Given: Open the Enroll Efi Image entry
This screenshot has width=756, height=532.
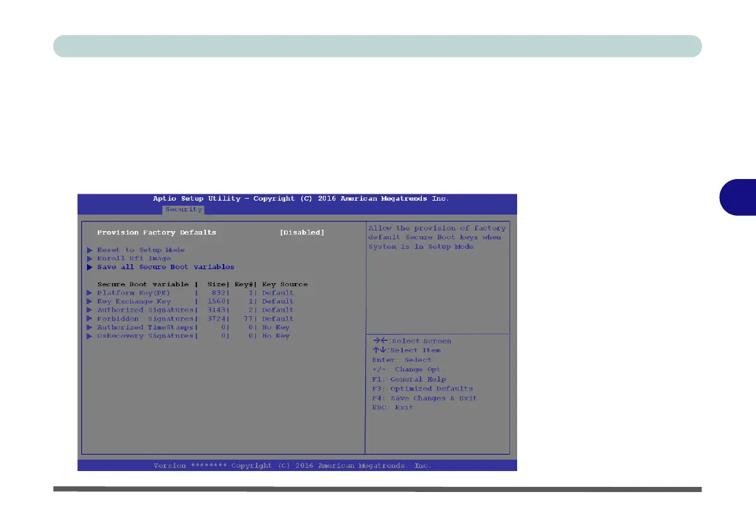Looking at the screenshot, I should (134, 258).
